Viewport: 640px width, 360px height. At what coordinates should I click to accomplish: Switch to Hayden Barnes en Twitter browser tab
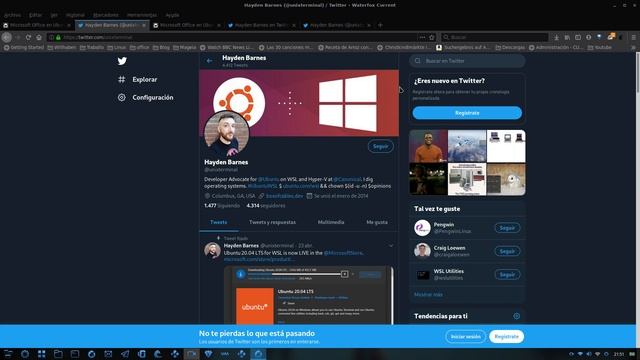point(262,25)
